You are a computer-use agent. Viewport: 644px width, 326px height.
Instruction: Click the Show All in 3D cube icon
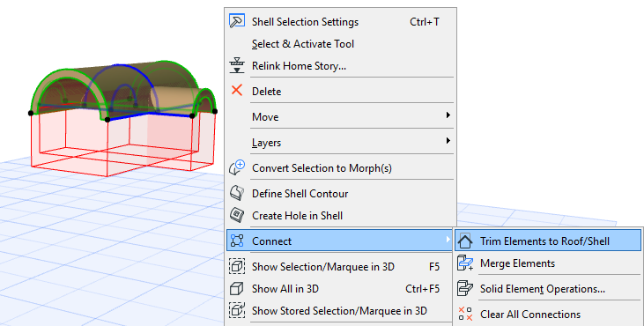(237, 289)
